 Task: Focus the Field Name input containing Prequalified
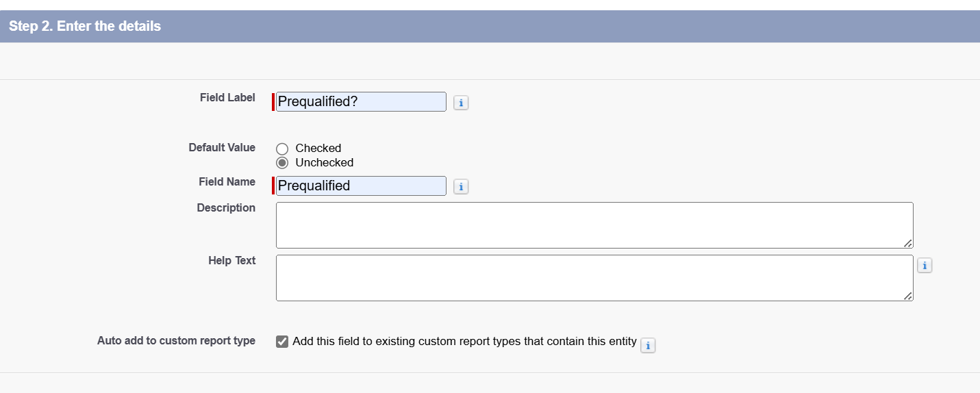361,186
